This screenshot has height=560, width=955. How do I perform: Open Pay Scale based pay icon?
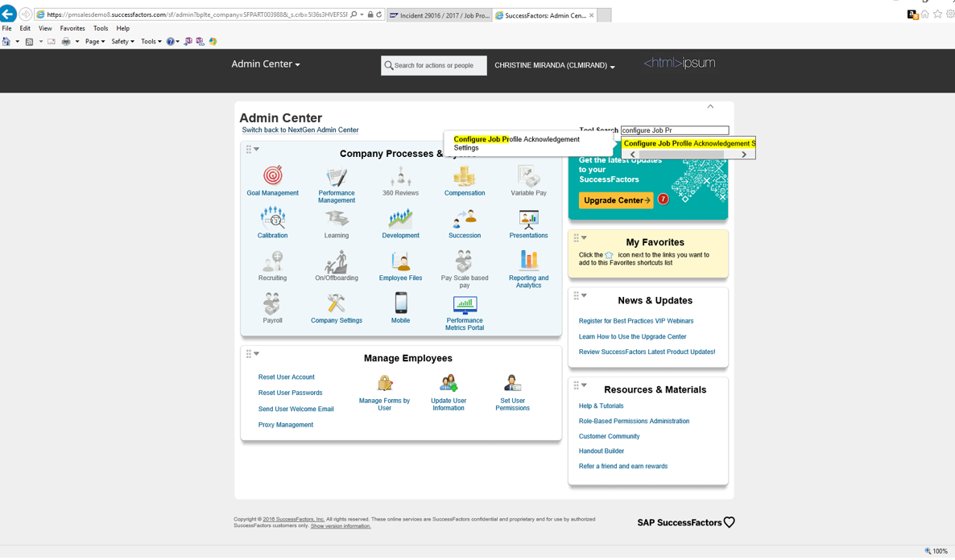[464, 261]
